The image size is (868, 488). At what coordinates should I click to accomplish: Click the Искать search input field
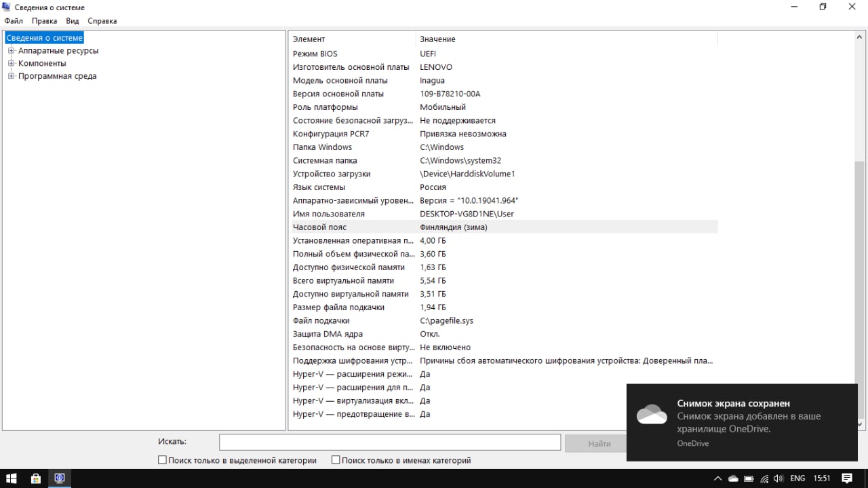(x=390, y=443)
